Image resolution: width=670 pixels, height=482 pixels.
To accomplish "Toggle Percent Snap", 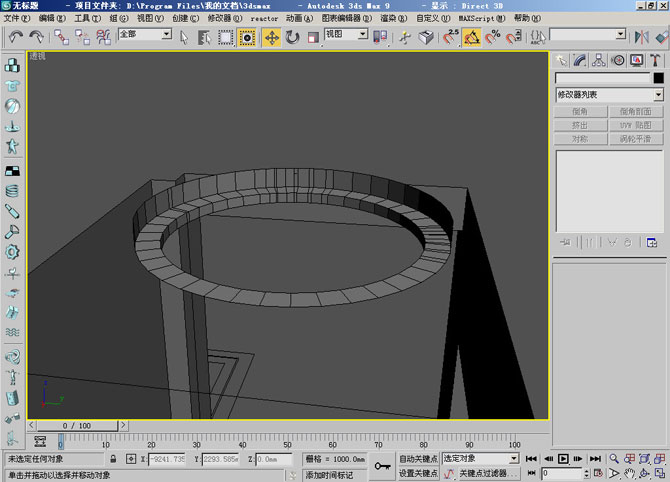I will [493, 38].
